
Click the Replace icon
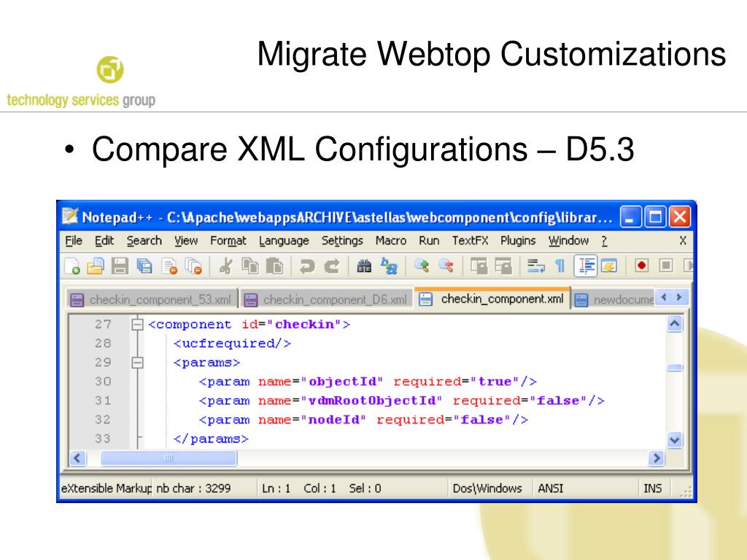pyautogui.click(x=389, y=265)
